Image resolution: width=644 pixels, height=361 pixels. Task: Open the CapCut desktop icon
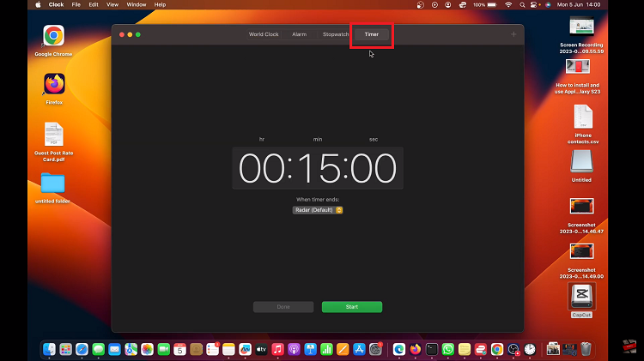click(581, 296)
